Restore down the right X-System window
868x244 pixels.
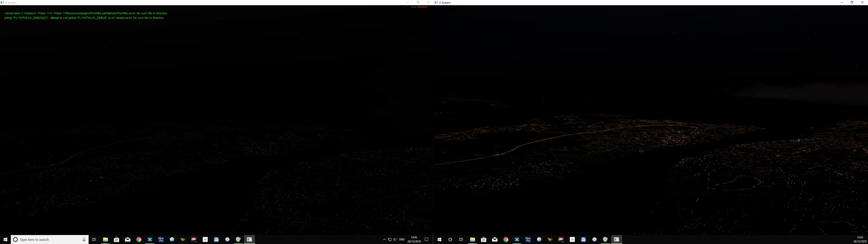tap(852, 2)
